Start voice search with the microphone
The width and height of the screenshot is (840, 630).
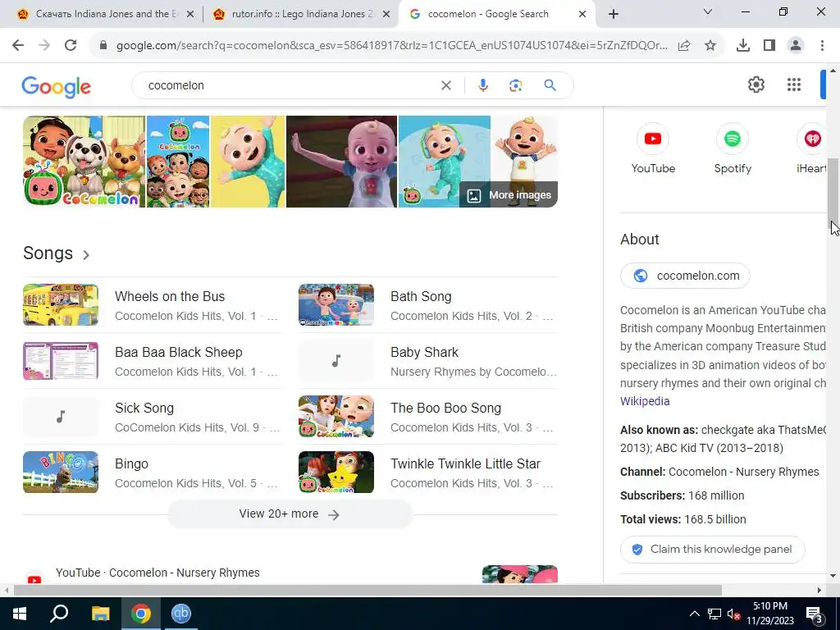(x=482, y=85)
